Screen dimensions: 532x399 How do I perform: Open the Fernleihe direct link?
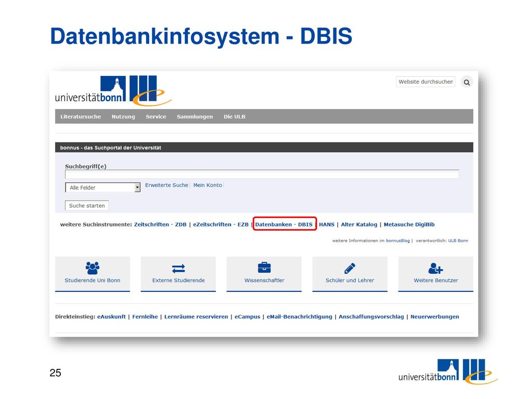coord(145,317)
